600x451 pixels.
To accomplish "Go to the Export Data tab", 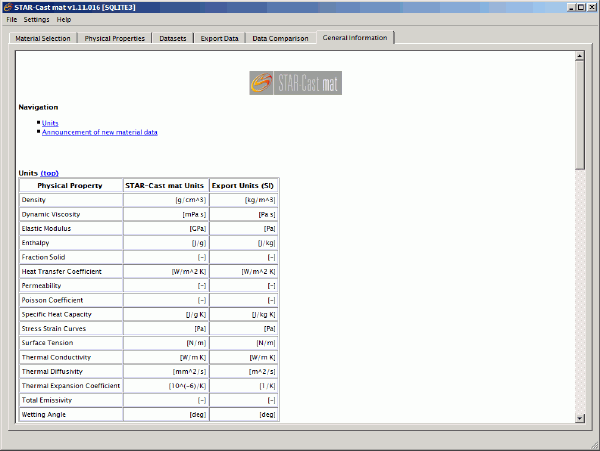I will coord(219,38).
